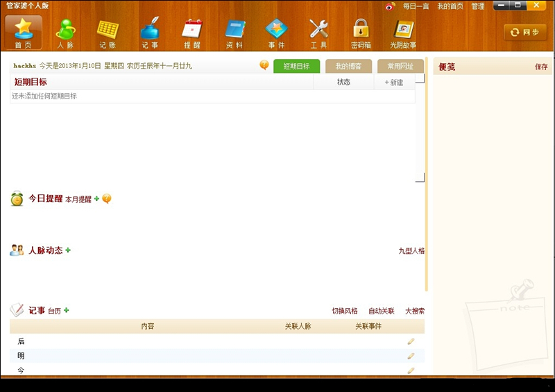Click the orange help bubble by 今日提醒
The width and height of the screenshot is (555, 392).
coord(107,198)
